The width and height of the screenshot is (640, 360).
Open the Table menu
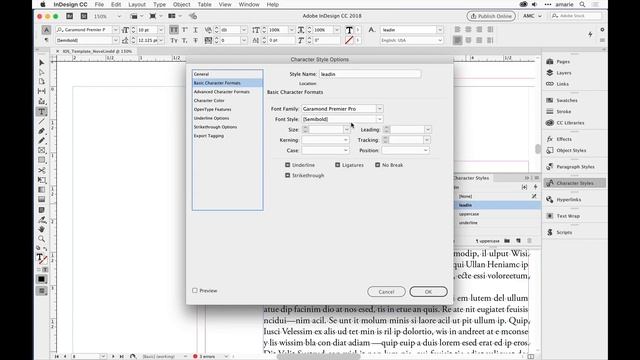pos(204,4)
